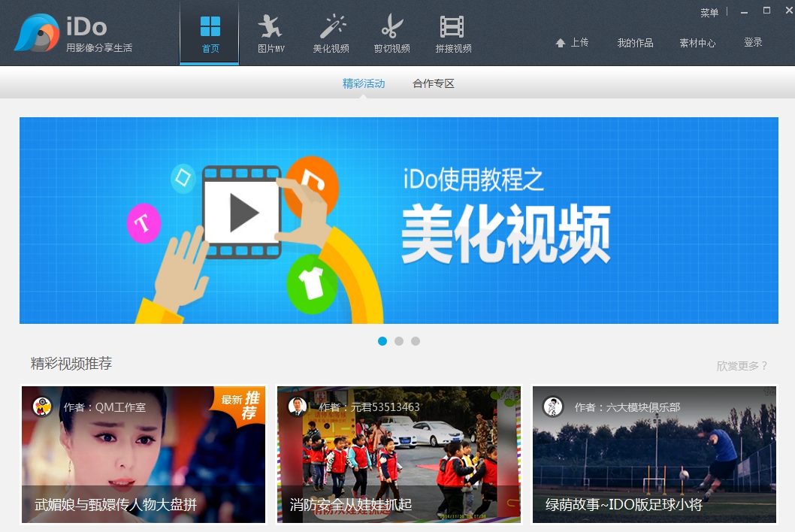Viewport: 795px width, 532px height.
Task: Open 我的作品 my works section
Action: 636,44
